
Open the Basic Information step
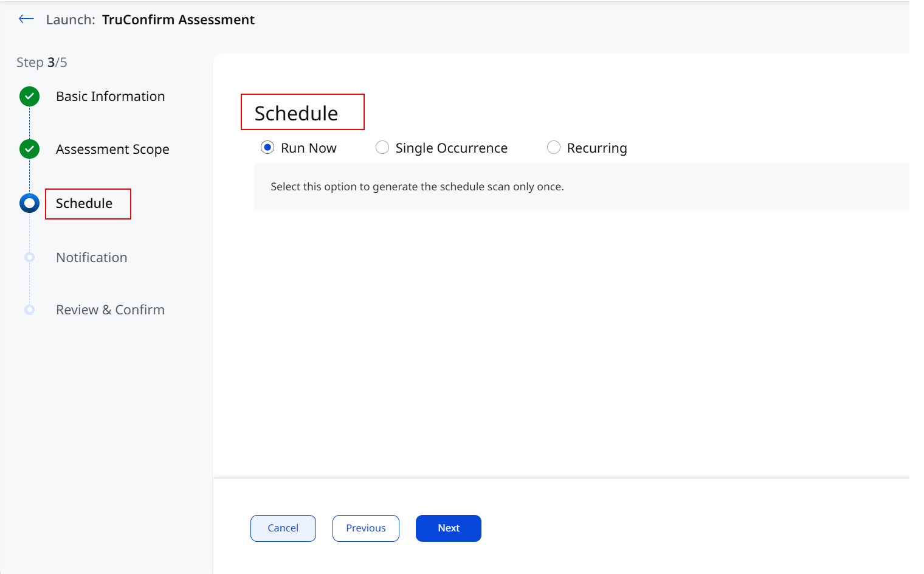click(x=110, y=96)
